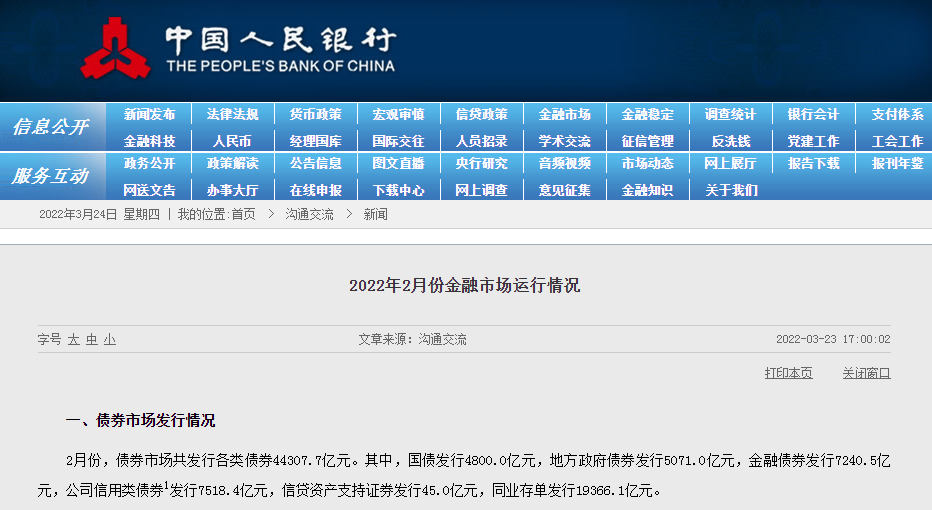The image size is (932, 510).
Task: Go to 调查统计 section
Action: pos(731,114)
